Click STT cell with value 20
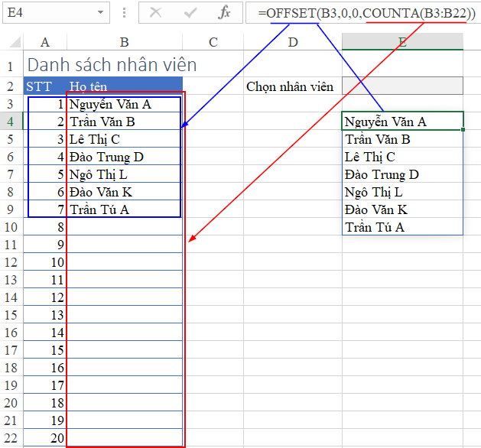 (45, 438)
